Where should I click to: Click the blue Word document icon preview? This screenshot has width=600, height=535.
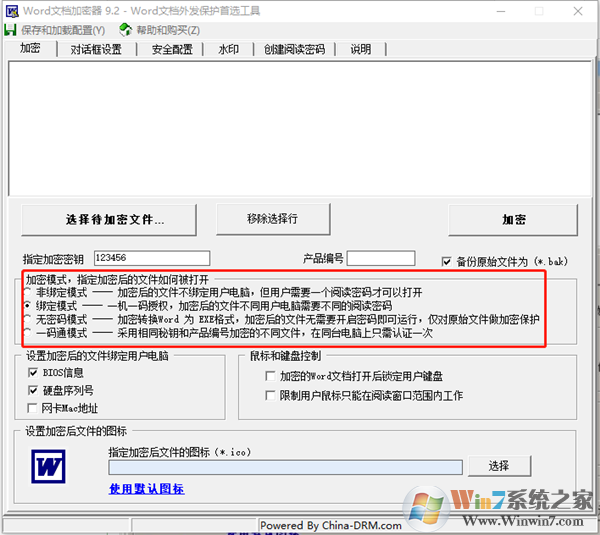click(x=48, y=466)
